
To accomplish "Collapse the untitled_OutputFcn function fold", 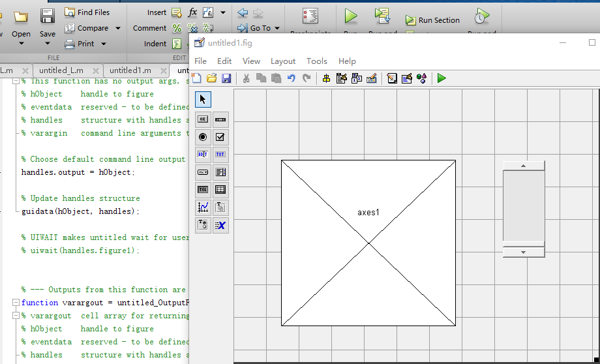I will 16,303.
